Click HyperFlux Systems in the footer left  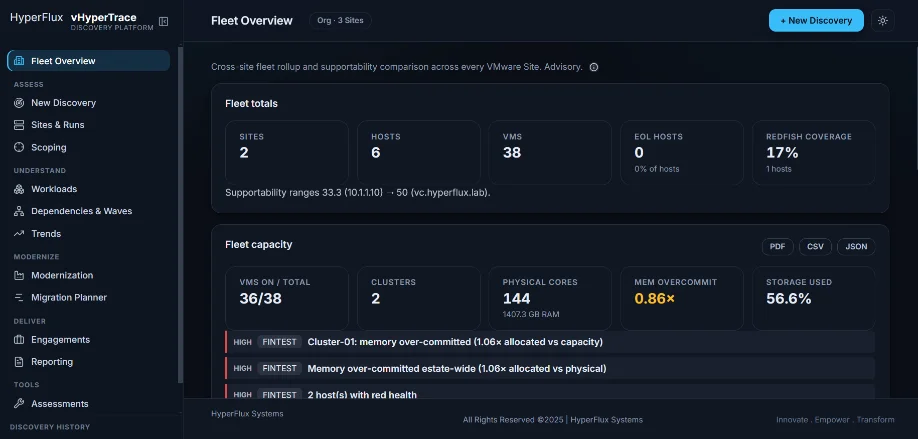pos(247,414)
